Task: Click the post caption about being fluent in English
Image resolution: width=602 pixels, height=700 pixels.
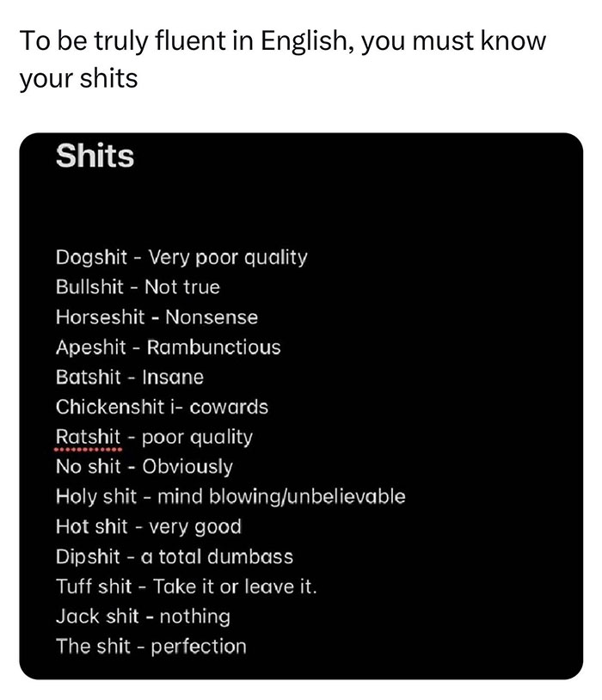Action: point(283,59)
